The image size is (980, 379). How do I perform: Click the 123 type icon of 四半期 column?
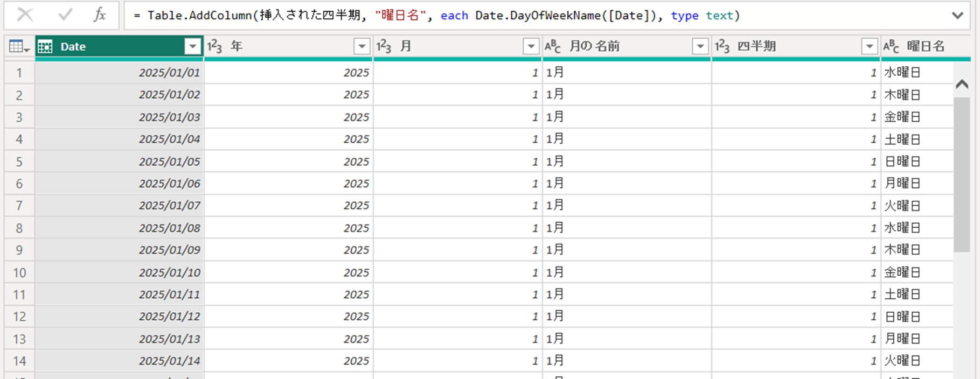click(722, 47)
